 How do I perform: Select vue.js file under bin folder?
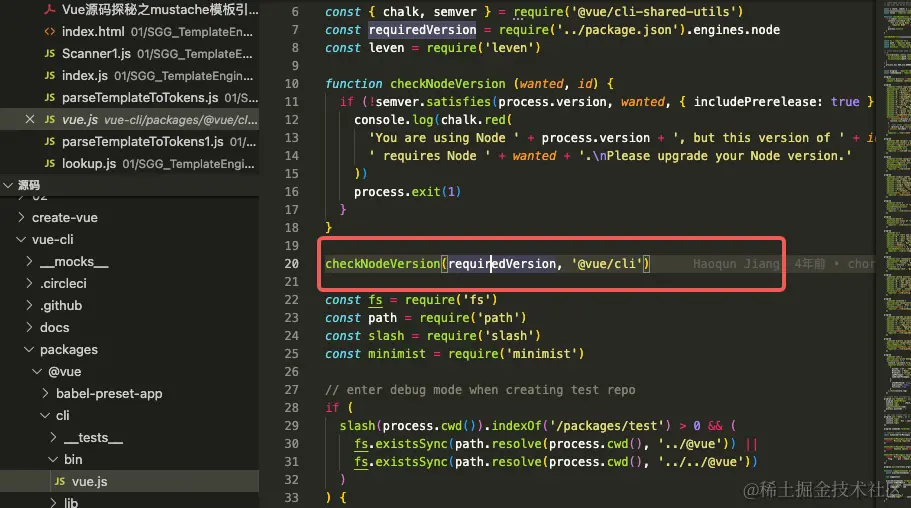tap(129, 481)
